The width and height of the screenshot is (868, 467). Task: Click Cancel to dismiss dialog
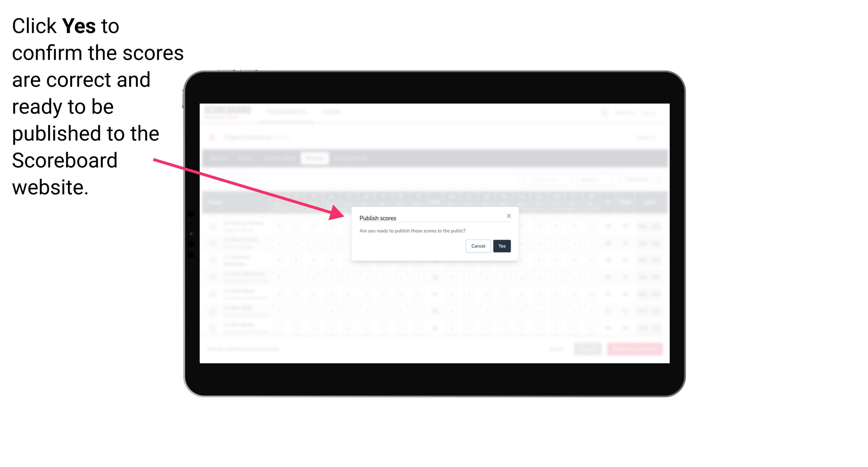click(478, 245)
